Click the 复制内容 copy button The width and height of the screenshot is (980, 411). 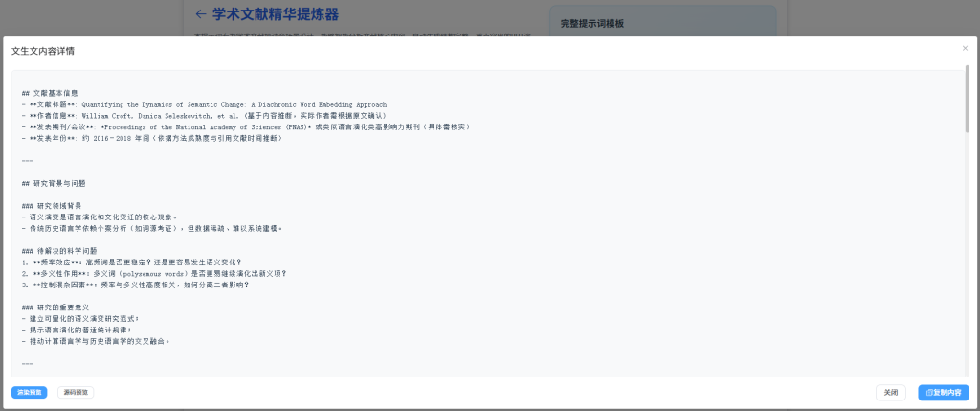pyautogui.click(x=943, y=392)
